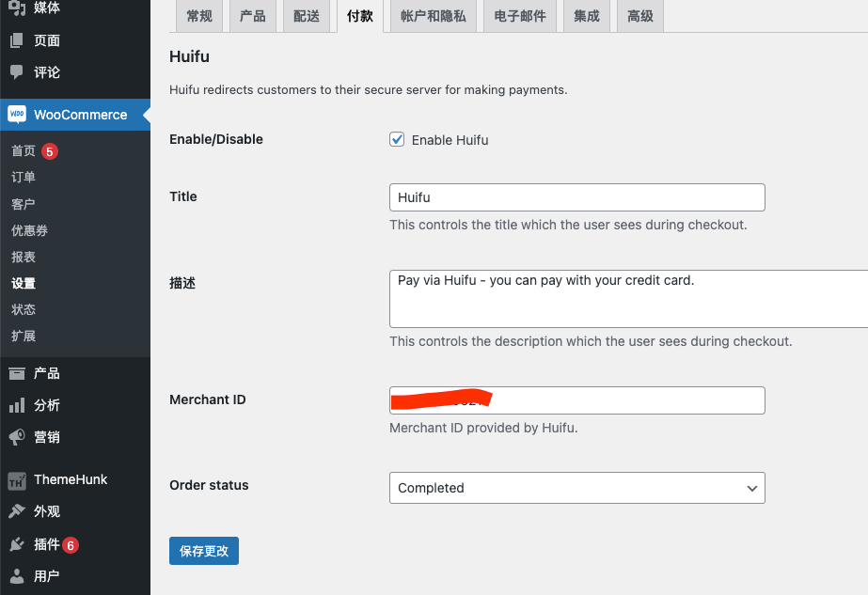This screenshot has width=868, height=595.
Task: Click the Title input field
Action: click(x=577, y=197)
